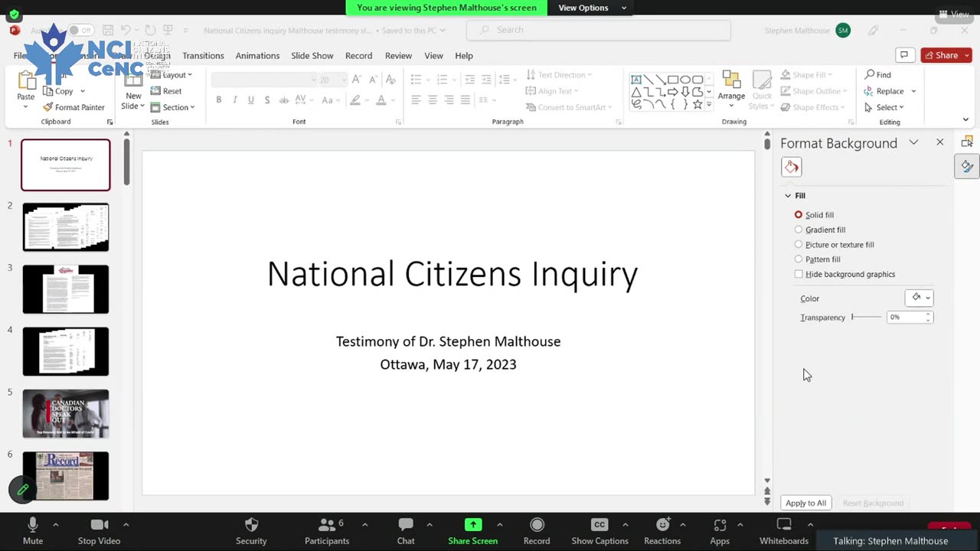The height and width of the screenshot is (551, 980).
Task: Click Clear All Formatting icon
Action: point(390,80)
